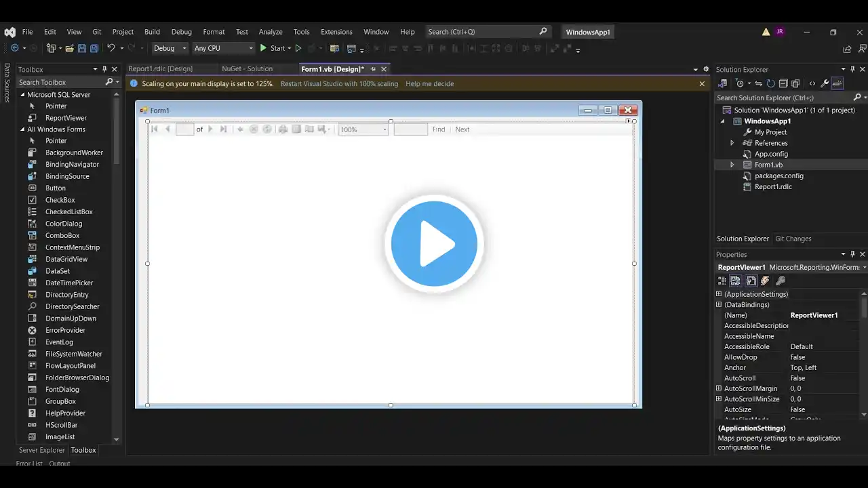Click the Start debugging button
868x488 pixels.
[x=273, y=48]
